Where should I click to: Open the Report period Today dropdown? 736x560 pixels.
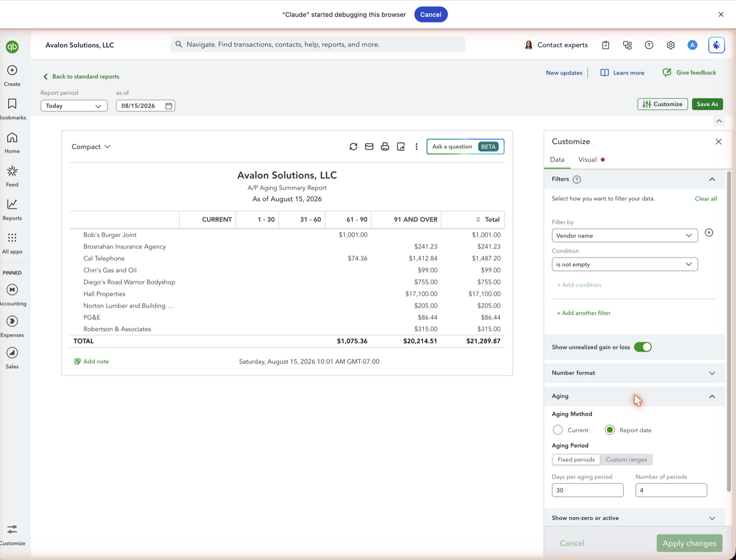pos(74,106)
